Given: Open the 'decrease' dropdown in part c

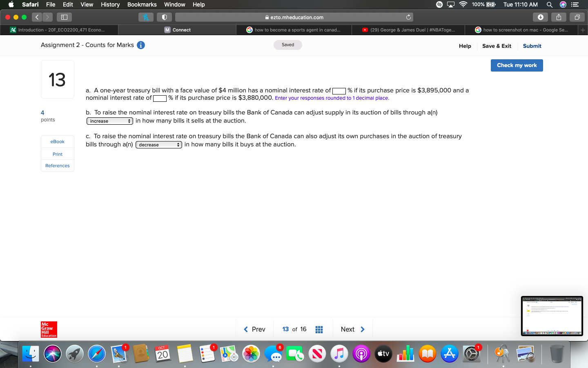Looking at the screenshot, I should pos(158,144).
